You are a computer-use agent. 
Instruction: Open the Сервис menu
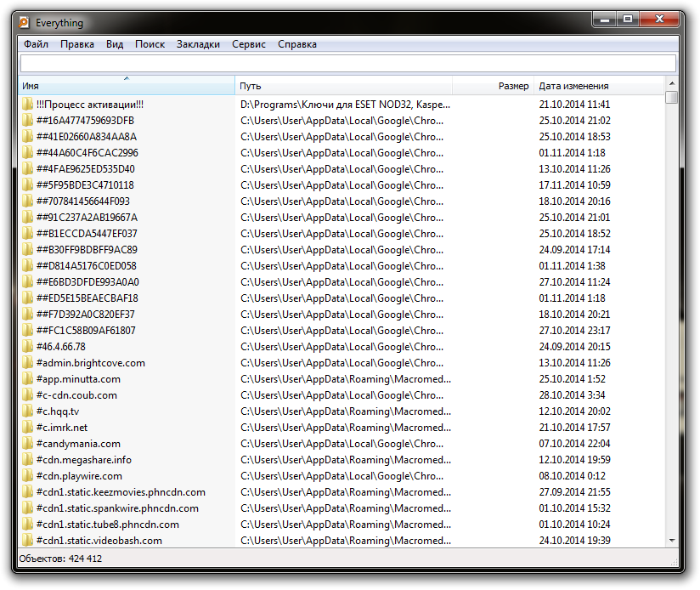click(x=249, y=44)
